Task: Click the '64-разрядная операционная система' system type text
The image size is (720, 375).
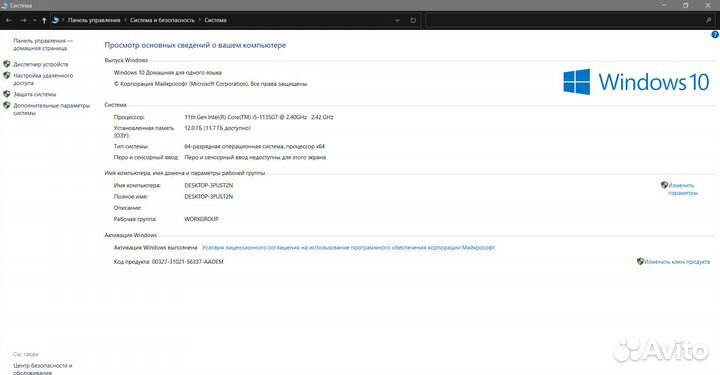Action: coord(234,146)
